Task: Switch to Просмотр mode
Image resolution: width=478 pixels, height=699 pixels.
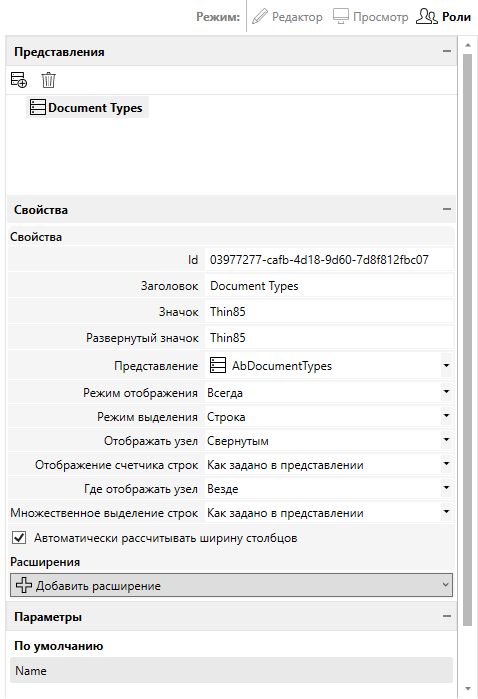Action: 371,17
